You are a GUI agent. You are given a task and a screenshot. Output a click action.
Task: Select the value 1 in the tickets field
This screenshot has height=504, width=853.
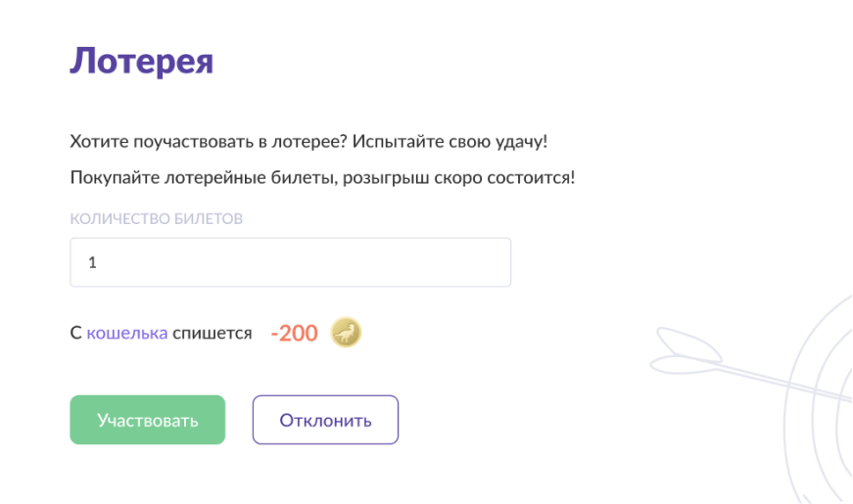(x=92, y=262)
